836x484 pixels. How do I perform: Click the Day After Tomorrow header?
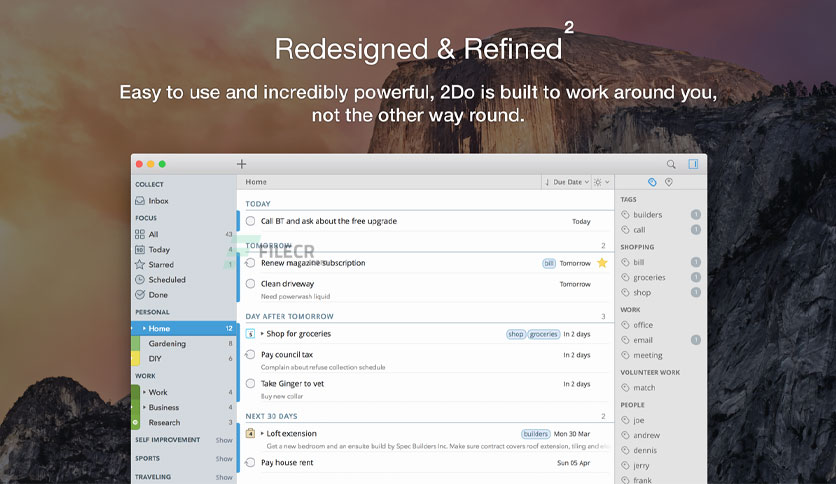[290, 316]
